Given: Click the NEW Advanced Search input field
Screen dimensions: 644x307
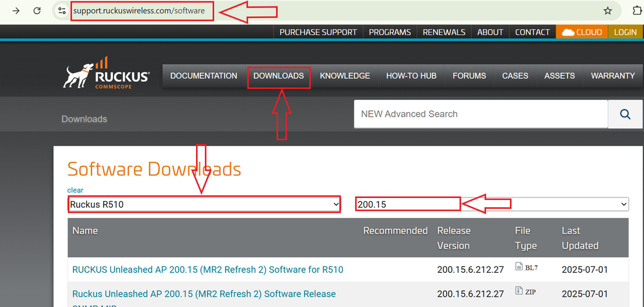Looking at the screenshot, I should tap(480, 114).
